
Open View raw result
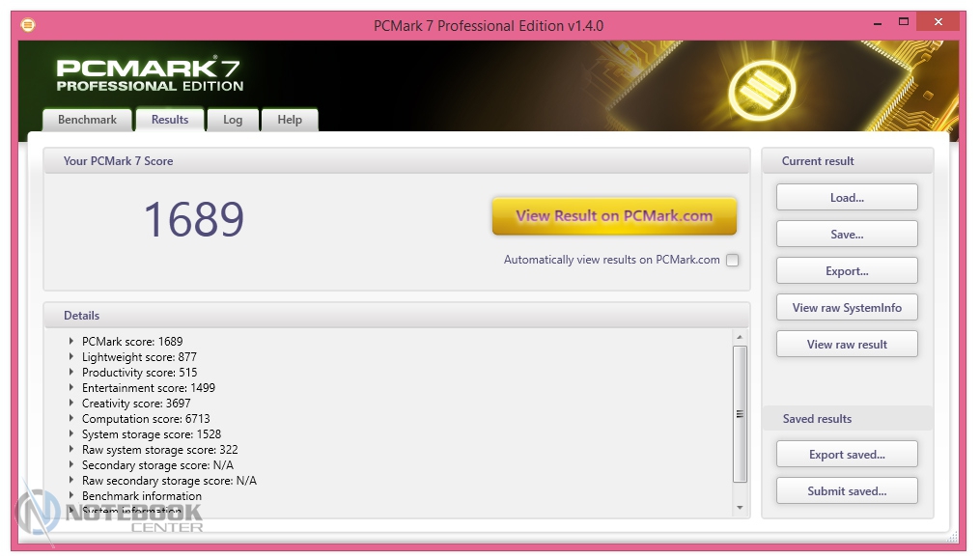tap(847, 345)
